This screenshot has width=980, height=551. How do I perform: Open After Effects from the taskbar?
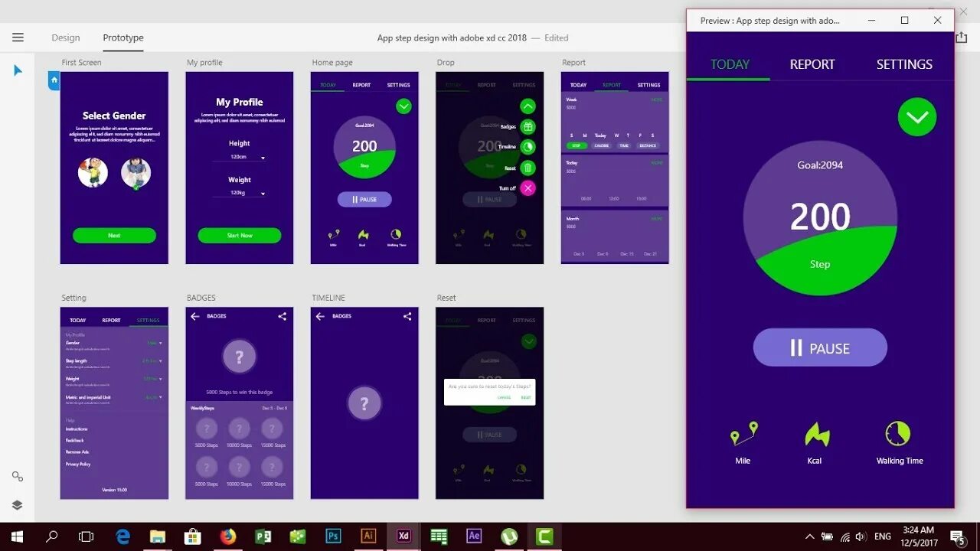[474, 536]
